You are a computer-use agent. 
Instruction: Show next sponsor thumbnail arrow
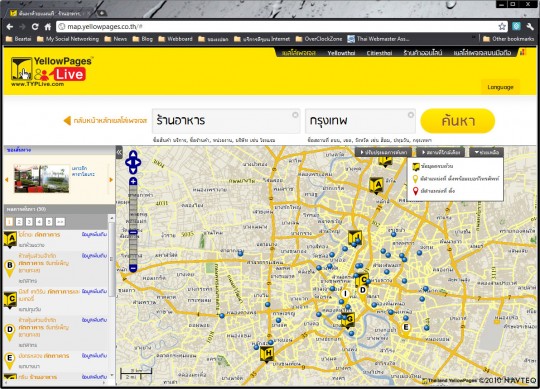(111, 180)
